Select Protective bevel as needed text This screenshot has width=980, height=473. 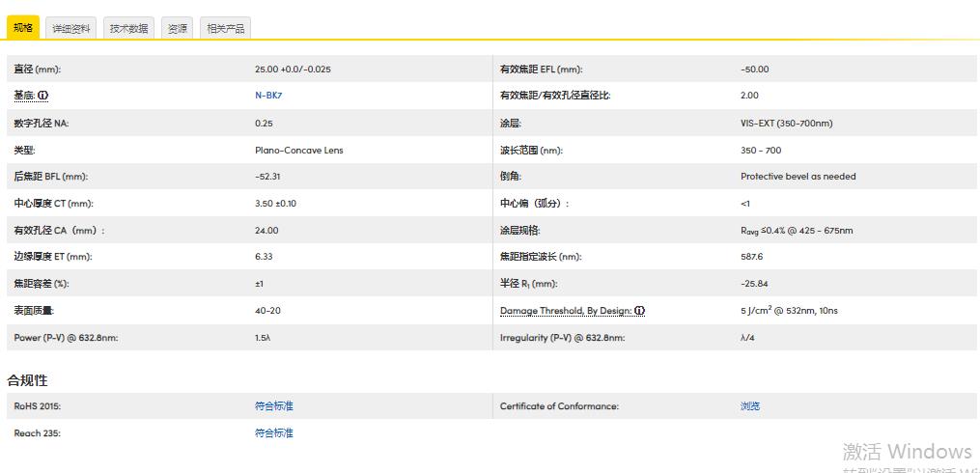click(x=798, y=177)
